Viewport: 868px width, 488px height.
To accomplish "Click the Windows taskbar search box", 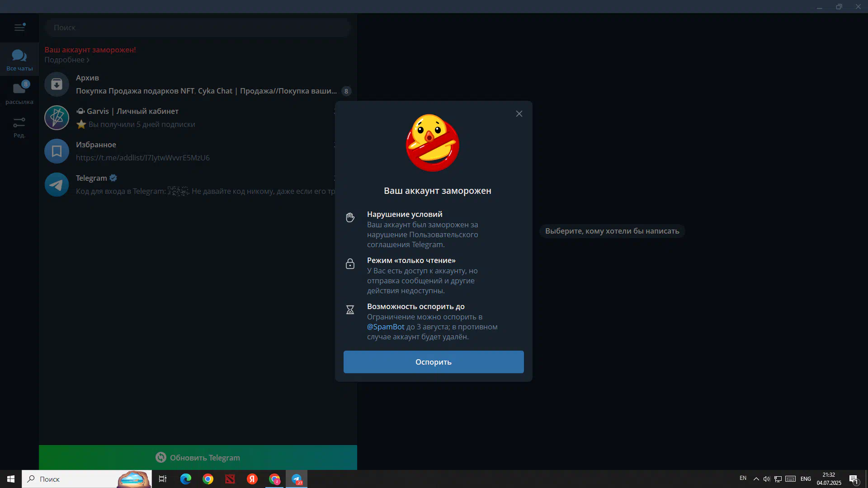I will coord(87,479).
